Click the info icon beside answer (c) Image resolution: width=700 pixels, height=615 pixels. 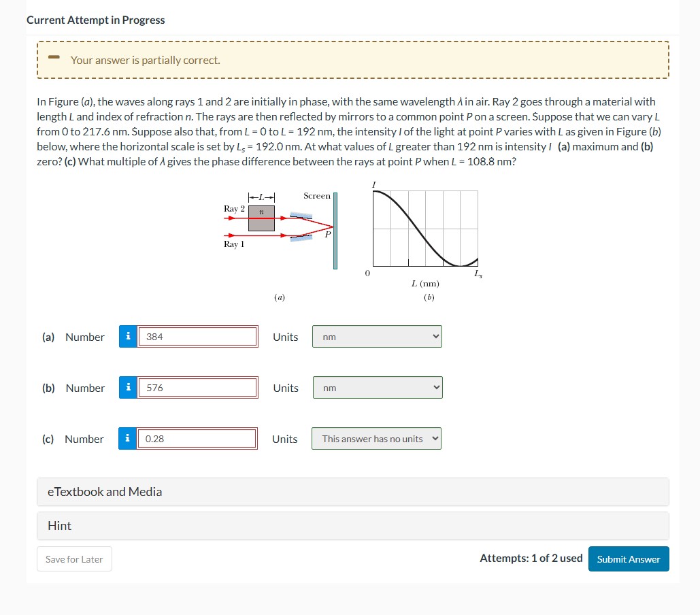128,438
